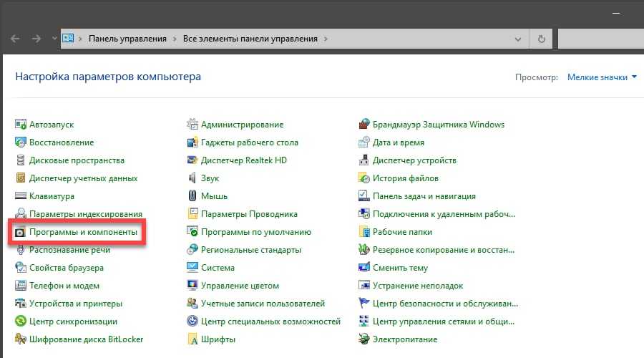The width and height of the screenshot is (644, 358).
Task: Click the Система icon
Action: [192, 267]
